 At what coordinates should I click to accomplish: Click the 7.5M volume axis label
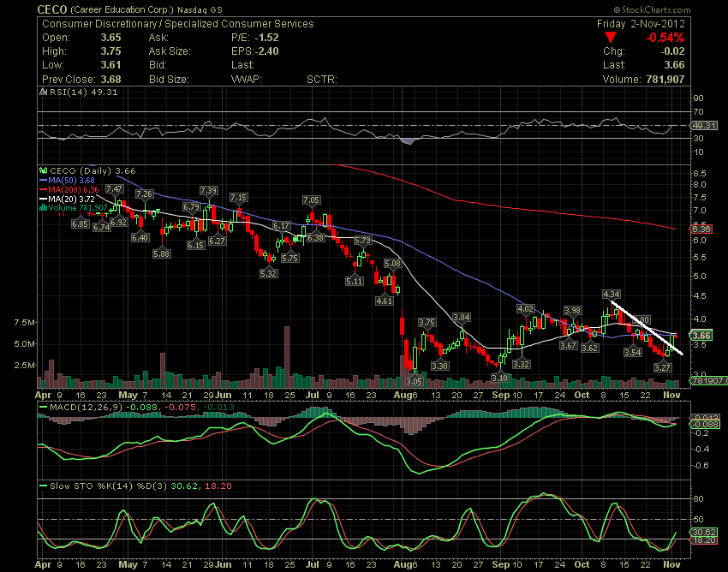coord(25,322)
